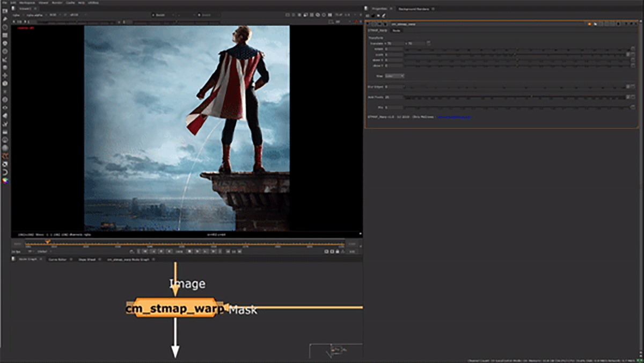Click the color wheel icon in left toolbar
The height and width of the screenshot is (363, 644).
tap(5, 180)
